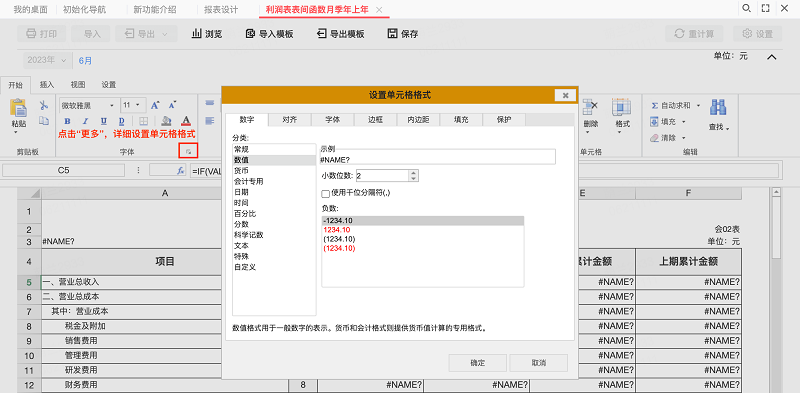Click the increase font size icon

[155, 106]
